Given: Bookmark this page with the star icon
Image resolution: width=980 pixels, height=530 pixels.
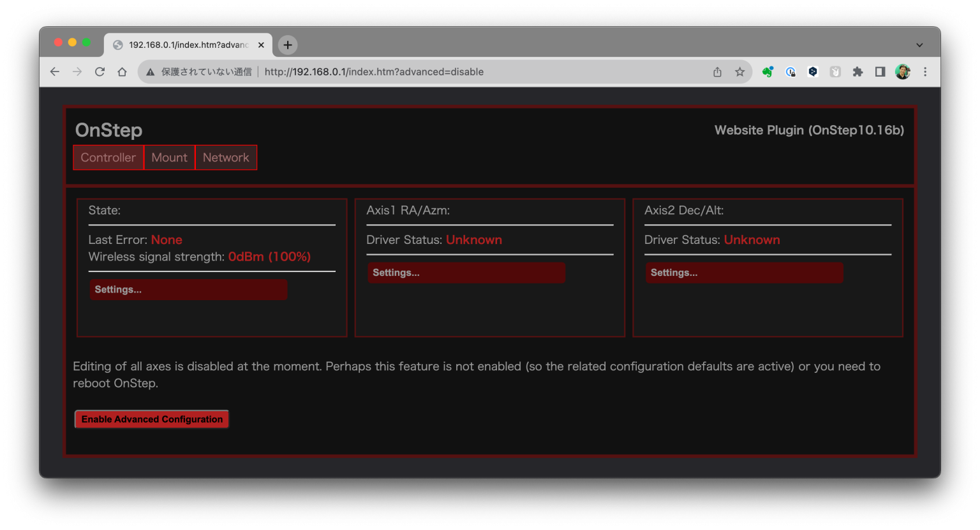Looking at the screenshot, I should 739,72.
